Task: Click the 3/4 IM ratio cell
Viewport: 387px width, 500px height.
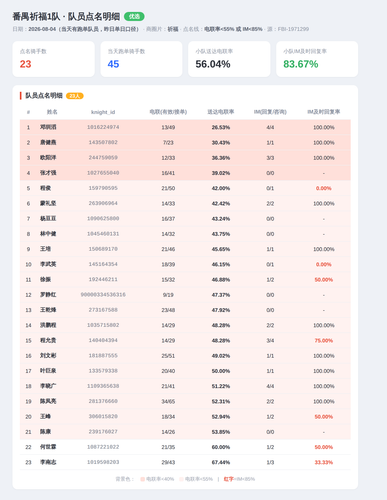Action: pyautogui.click(x=270, y=341)
